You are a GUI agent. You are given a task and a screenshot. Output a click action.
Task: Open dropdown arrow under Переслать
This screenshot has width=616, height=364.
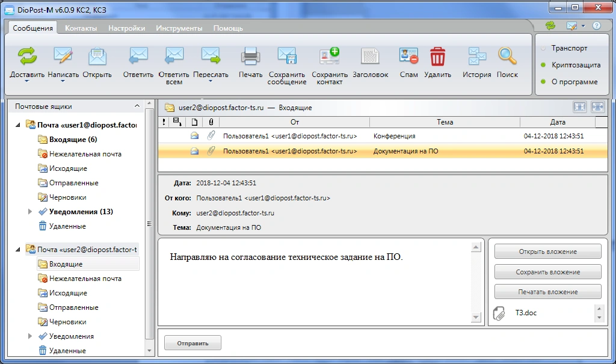pyautogui.click(x=211, y=81)
